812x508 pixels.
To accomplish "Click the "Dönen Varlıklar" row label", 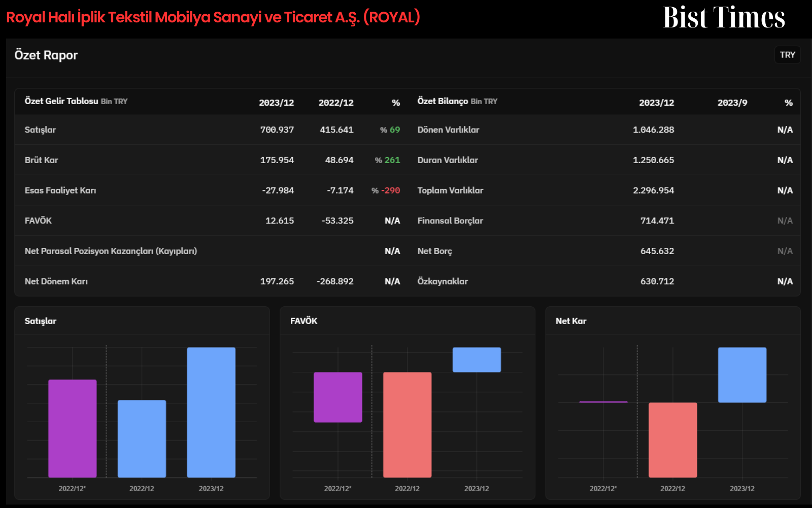I will click(449, 130).
